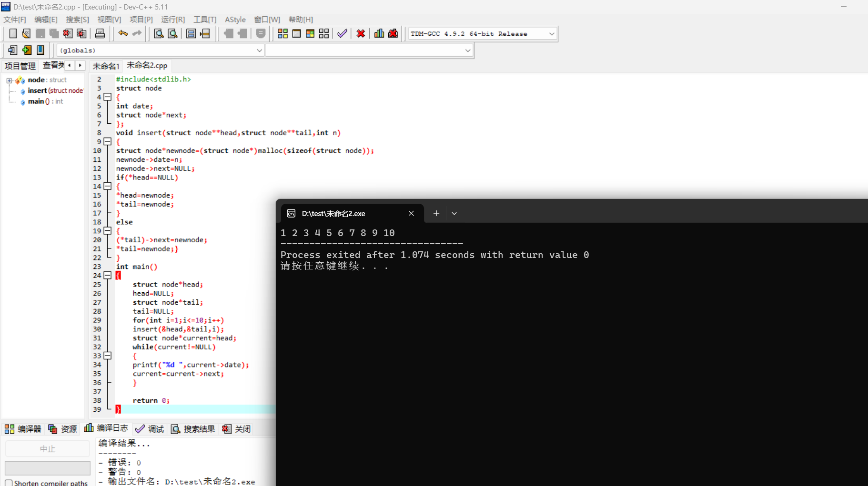Screen dimensions: 868x486
Task: Click the Compile & Run toolbar icon
Action: [x=310, y=33]
